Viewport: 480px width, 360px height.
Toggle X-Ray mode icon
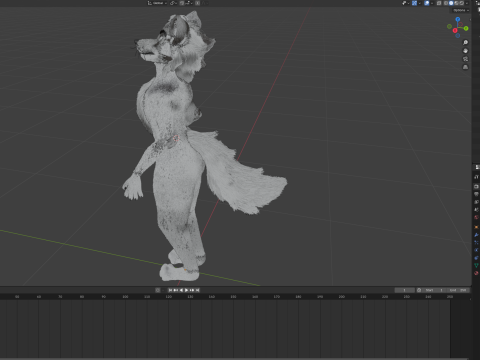coord(439,3)
